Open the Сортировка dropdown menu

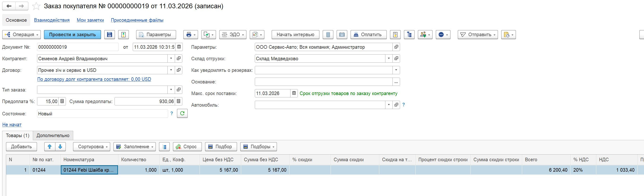(91, 147)
